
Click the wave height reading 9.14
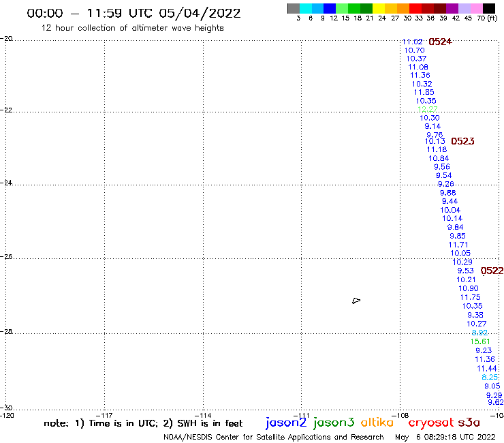432,127
